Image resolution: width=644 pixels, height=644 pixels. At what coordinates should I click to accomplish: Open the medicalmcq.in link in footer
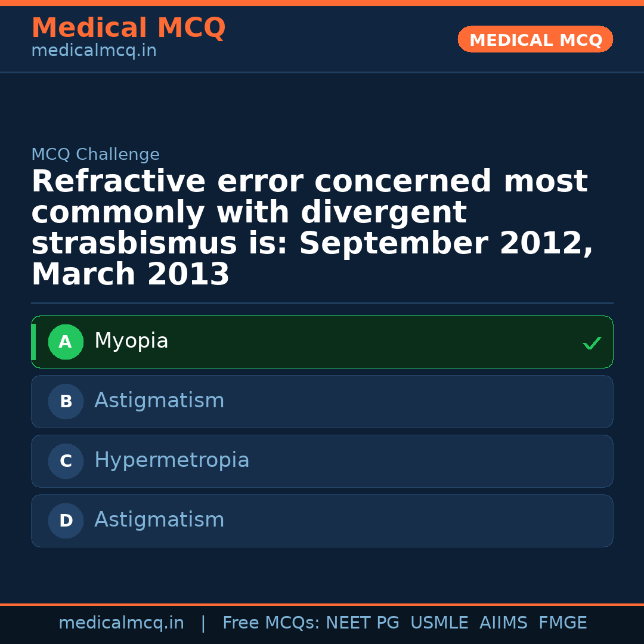[121, 623]
